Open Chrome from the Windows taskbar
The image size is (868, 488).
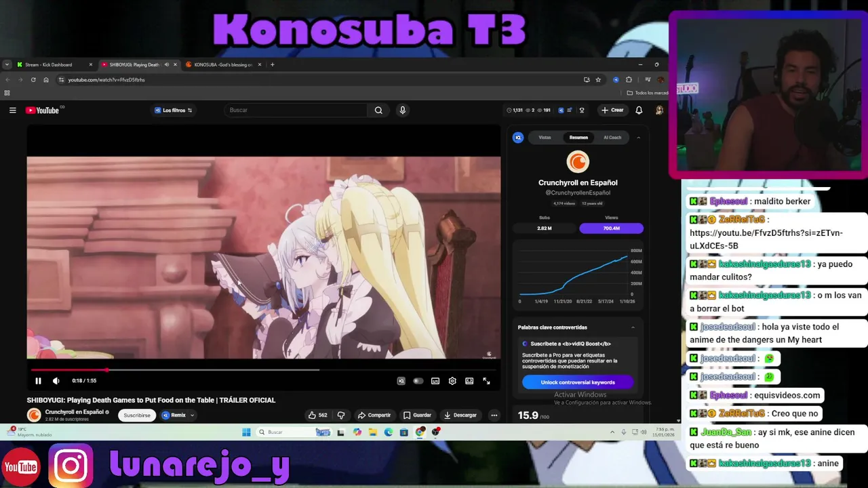(x=420, y=432)
